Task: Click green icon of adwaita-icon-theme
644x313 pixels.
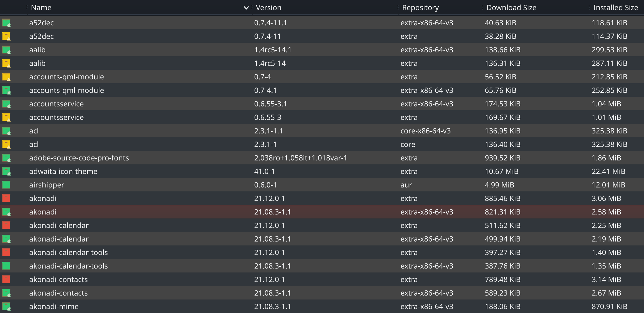Action: point(6,171)
